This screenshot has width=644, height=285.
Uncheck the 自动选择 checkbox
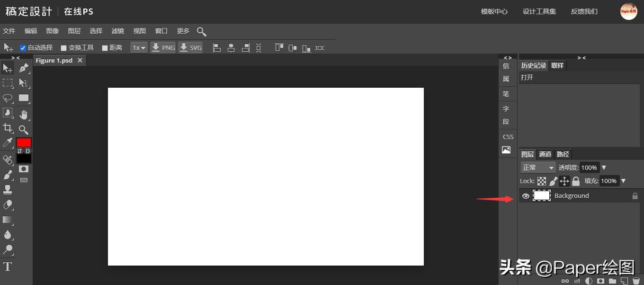pyautogui.click(x=23, y=48)
